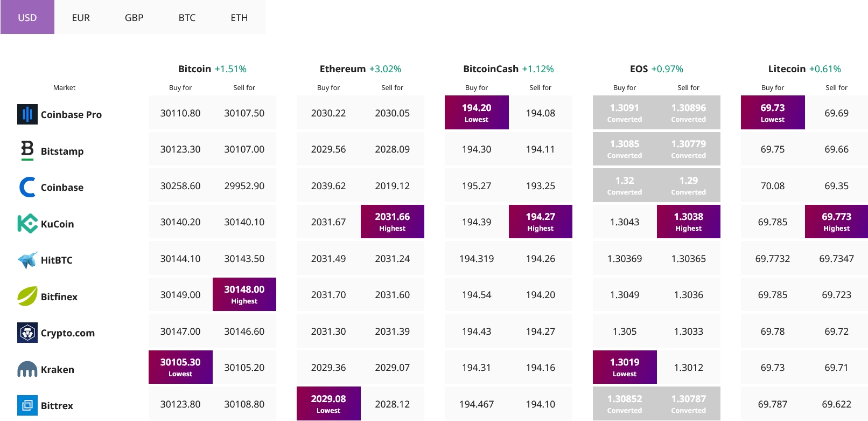868x421 pixels.
Task: Select KuCoin's highest Litecoin sell price 69.773
Action: click(x=837, y=222)
